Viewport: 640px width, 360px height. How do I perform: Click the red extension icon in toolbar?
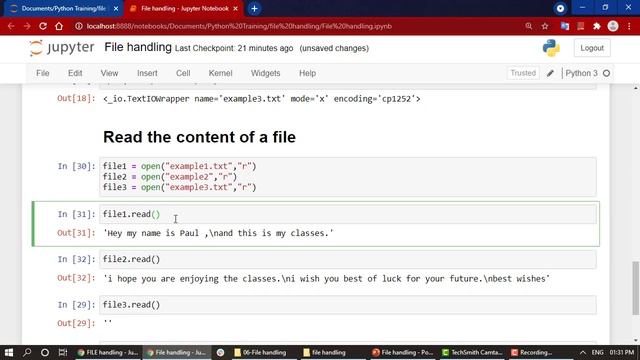click(x=581, y=26)
